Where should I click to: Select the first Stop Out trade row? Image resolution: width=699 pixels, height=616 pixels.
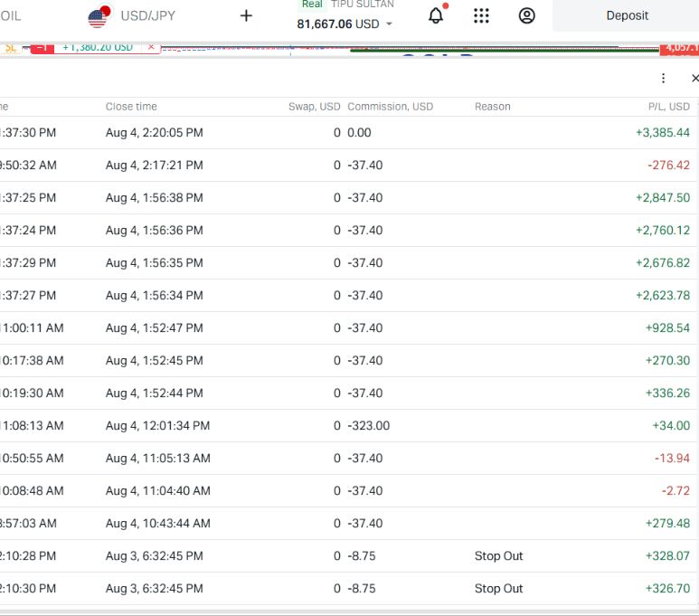(349, 555)
